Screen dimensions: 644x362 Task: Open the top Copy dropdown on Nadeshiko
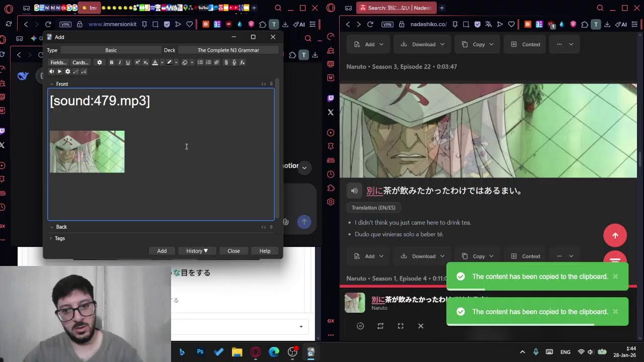[x=478, y=44]
